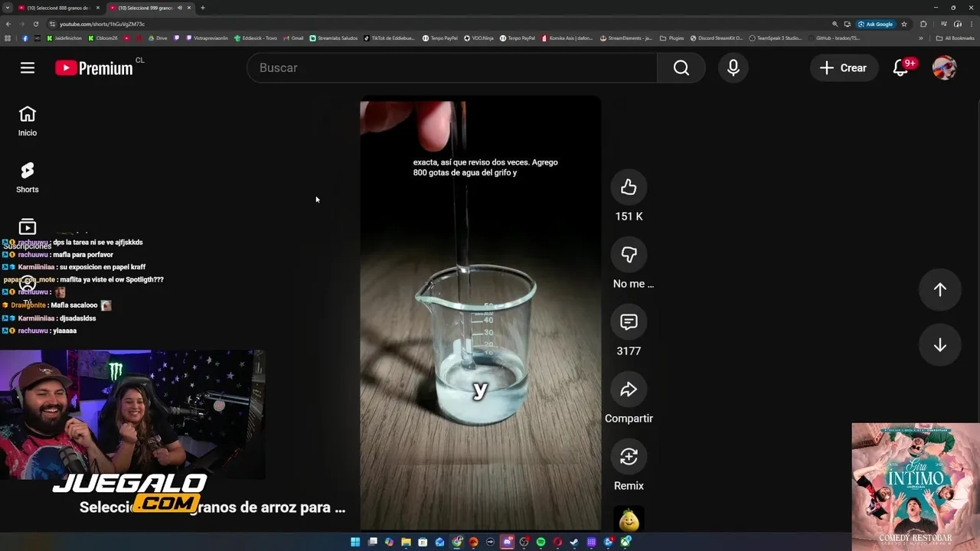Open the account avatar menu
Viewport: 980px width, 551px height.
click(944, 68)
